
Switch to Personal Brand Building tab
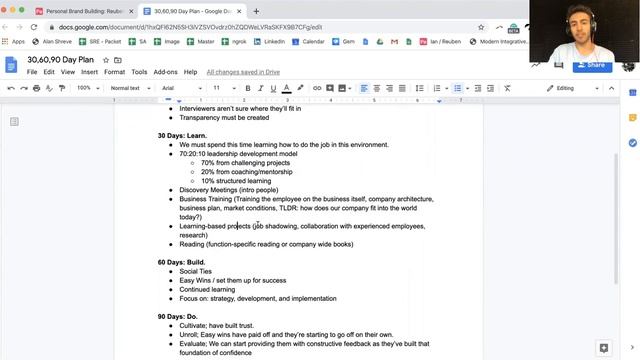(x=84, y=11)
